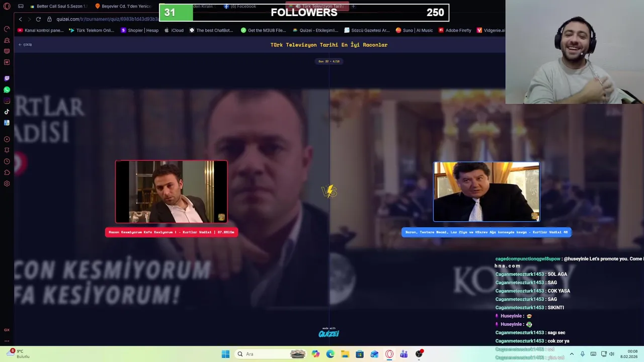644x362 pixels.
Task: Open Get the M3U8 File bookmark
Action: 264,30
